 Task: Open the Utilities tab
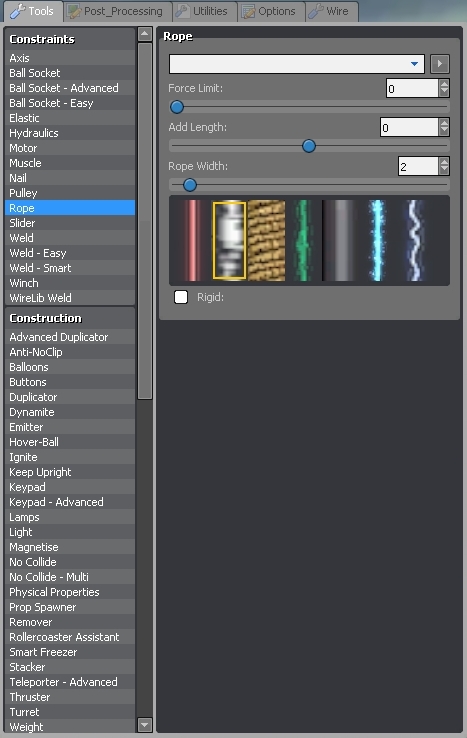[204, 11]
